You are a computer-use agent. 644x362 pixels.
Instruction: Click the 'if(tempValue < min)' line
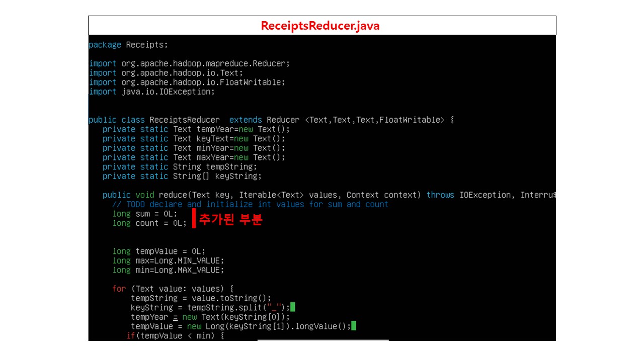(x=175, y=336)
